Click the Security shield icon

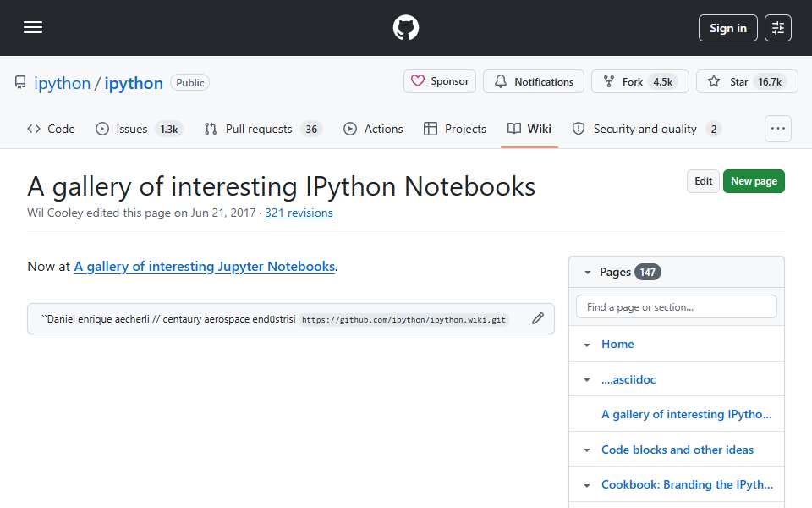tap(579, 129)
